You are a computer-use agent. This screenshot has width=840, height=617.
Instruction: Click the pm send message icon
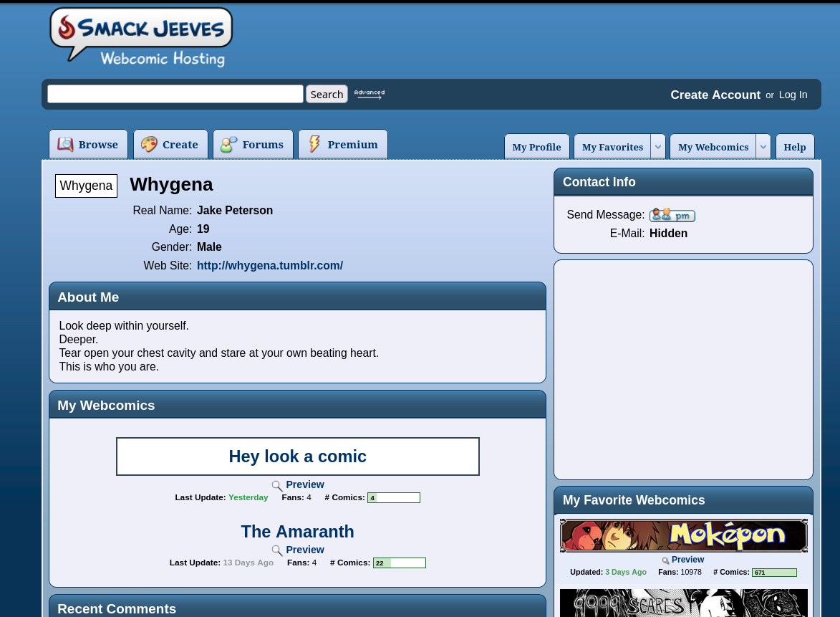point(672,215)
